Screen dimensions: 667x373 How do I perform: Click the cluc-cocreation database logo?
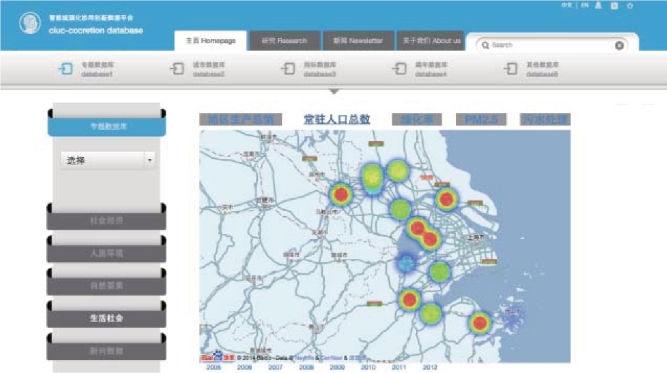30,23
